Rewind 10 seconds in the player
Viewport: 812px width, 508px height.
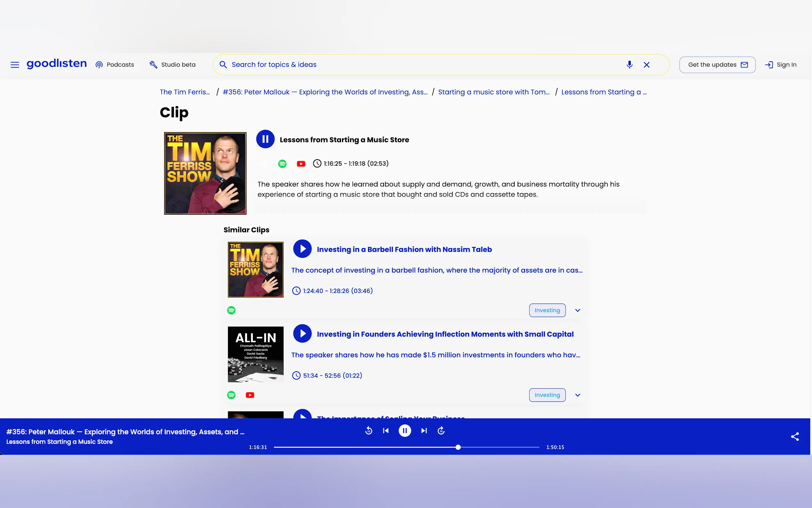(369, 430)
